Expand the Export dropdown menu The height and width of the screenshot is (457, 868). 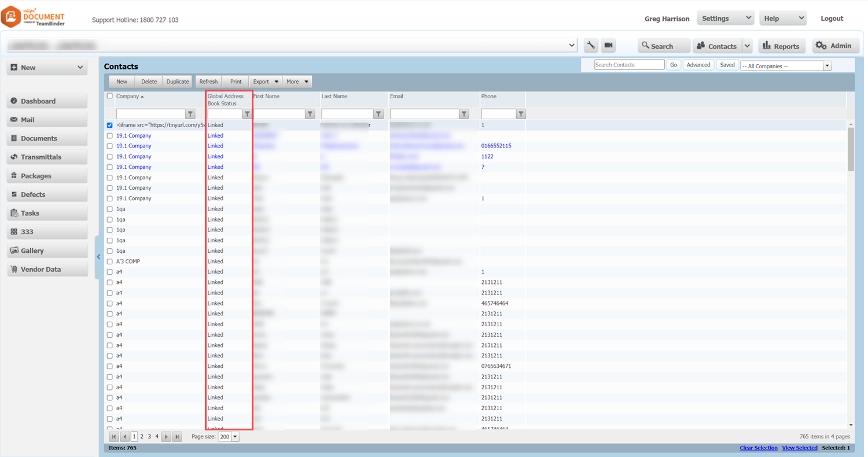(266, 82)
